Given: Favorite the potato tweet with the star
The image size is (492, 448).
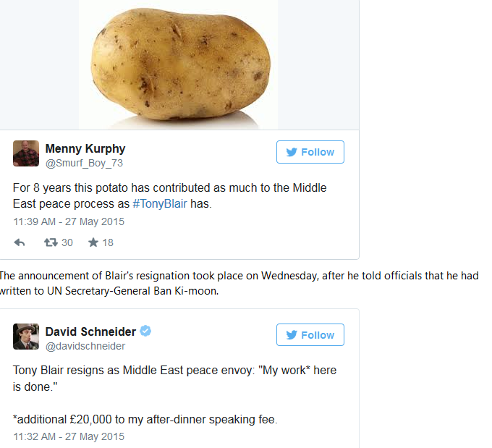Looking at the screenshot, I should (93, 242).
